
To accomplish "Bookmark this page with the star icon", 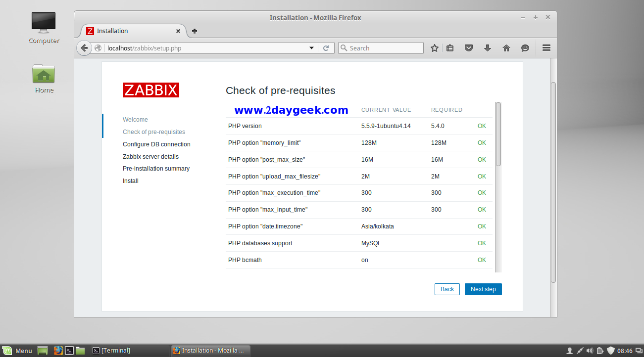I will (x=435, y=48).
